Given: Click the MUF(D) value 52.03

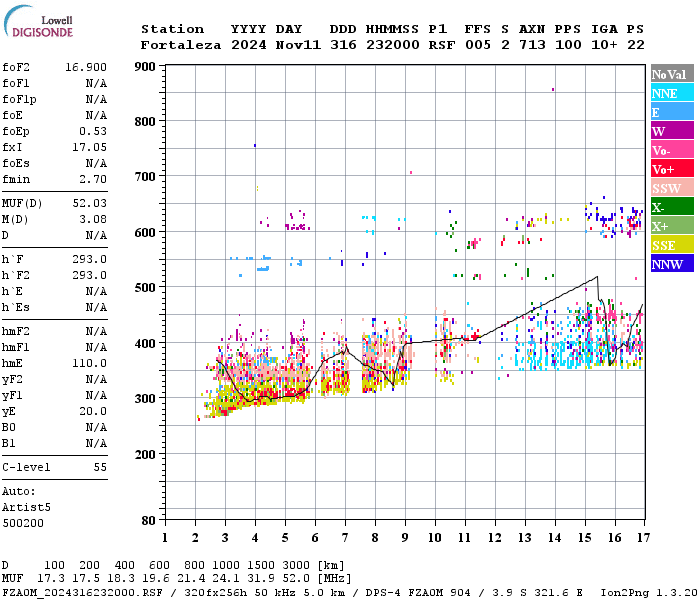Looking at the screenshot, I should (89, 203).
